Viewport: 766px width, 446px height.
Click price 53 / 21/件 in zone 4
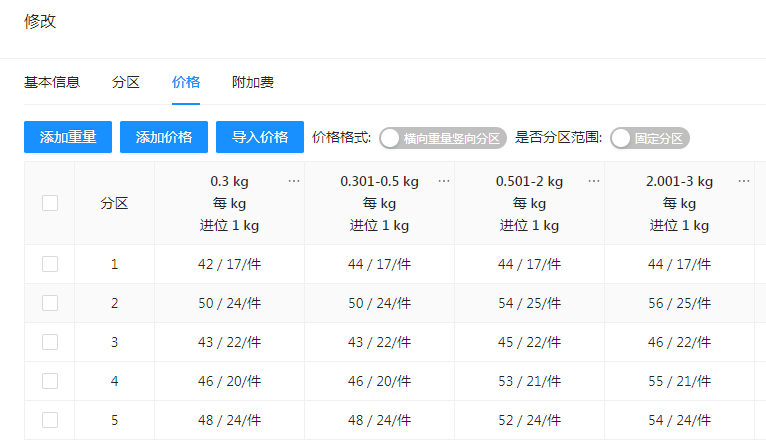point(529,382)
